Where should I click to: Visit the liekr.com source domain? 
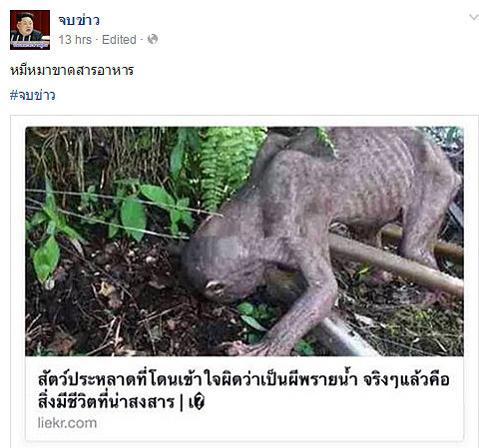coord(67,423)
